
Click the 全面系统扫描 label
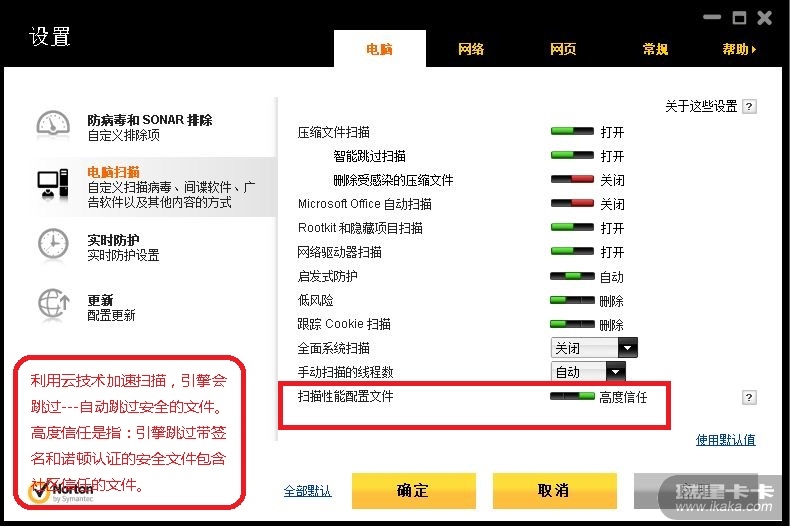[x=334, y=348]
